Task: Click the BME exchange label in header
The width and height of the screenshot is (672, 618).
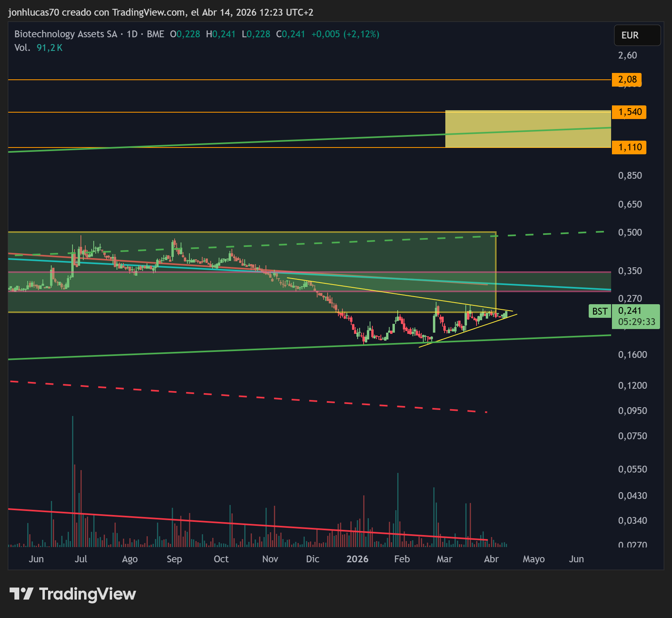Action: click(x=155, y=34)
